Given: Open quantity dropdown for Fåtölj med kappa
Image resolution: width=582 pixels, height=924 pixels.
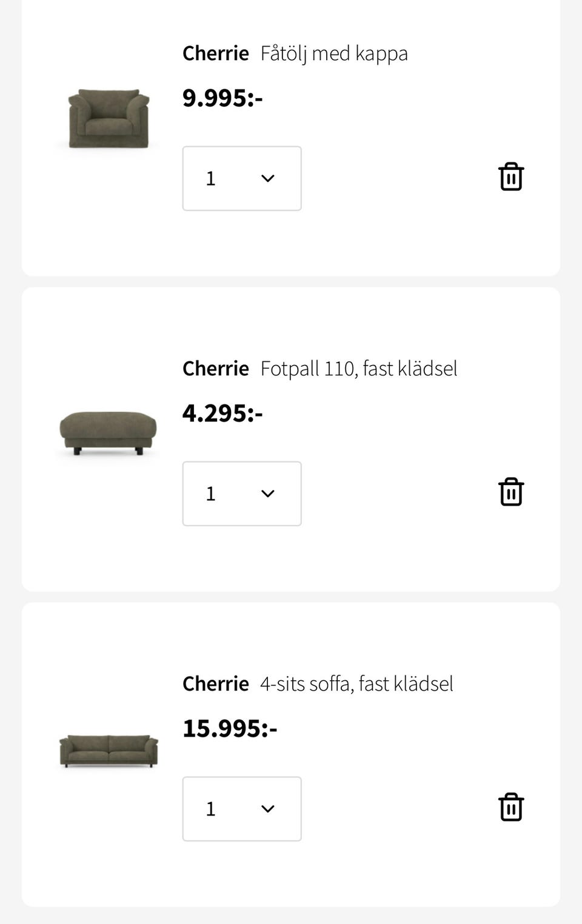Looking at the screenshot, I should pos(241,178).
